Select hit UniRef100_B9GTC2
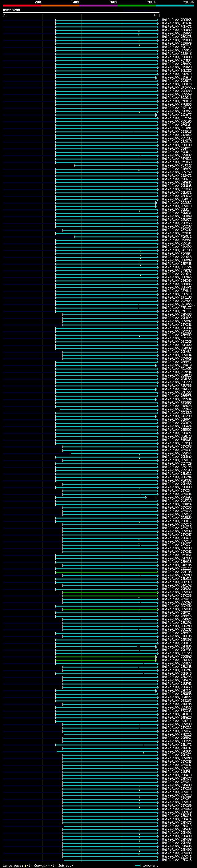 click(177, 47)
